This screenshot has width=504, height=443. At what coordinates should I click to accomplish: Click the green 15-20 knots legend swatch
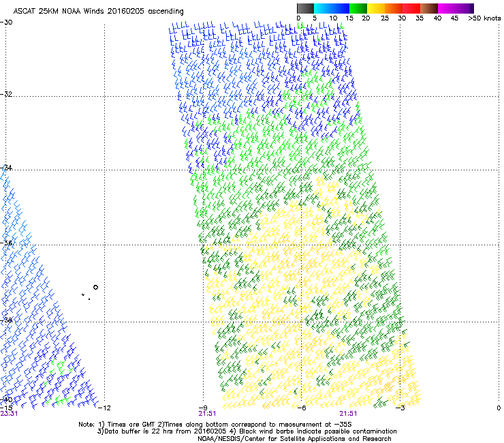point(358,8)
